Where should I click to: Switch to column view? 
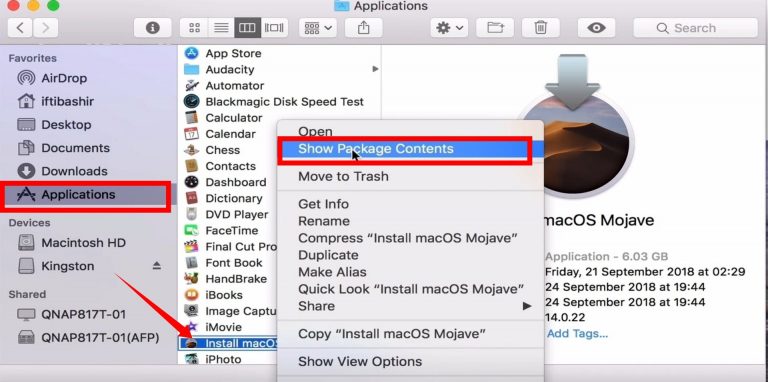(x=247, y=28)
